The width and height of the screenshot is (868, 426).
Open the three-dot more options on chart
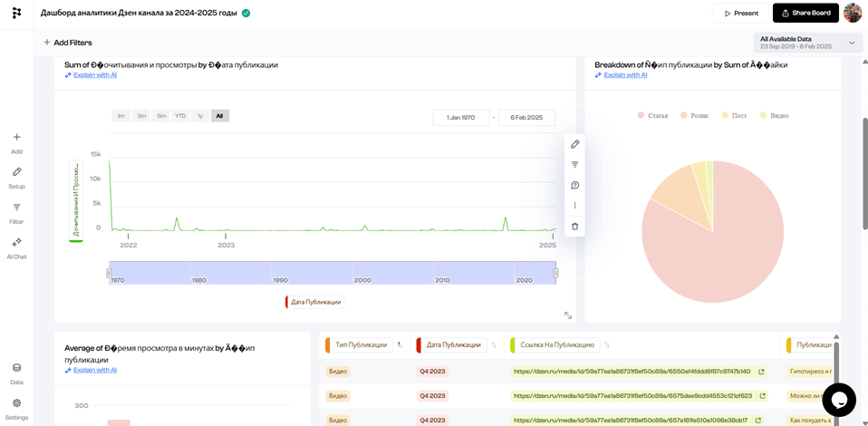pos(574,206)
